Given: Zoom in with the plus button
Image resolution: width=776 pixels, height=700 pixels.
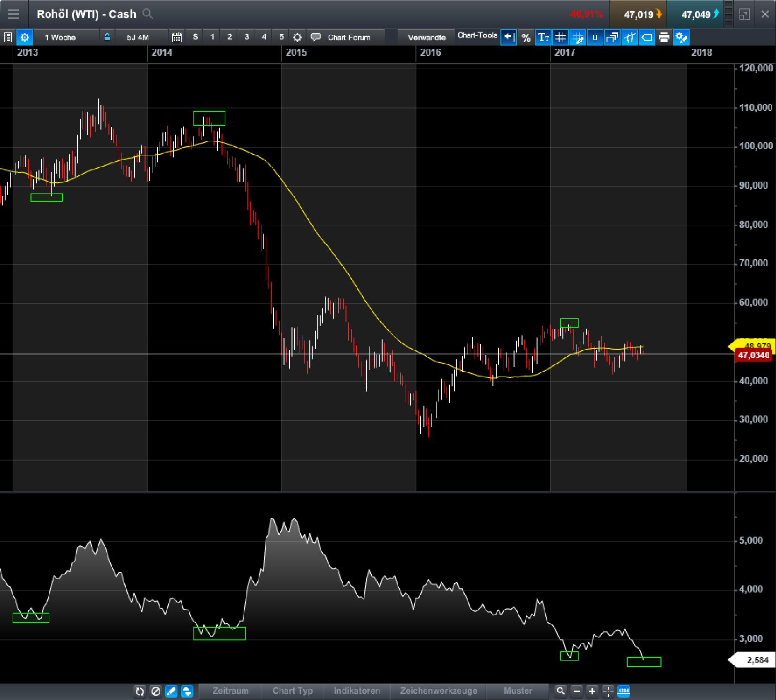Looking at the screenshot, I should pyautogui.click(x=592, y=691).
